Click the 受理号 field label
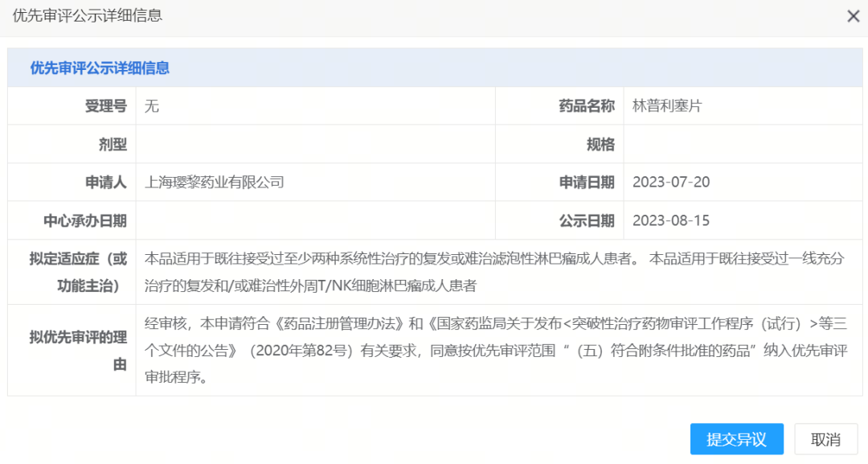Viewport: 868px width, 464px height. pyautogui.click(x=106, y=106)
